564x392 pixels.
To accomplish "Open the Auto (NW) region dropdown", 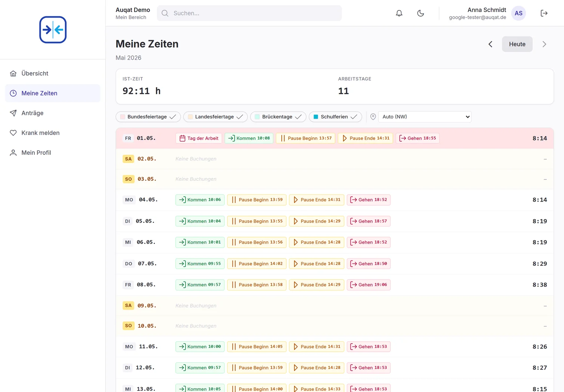I will tap(425, 117).
